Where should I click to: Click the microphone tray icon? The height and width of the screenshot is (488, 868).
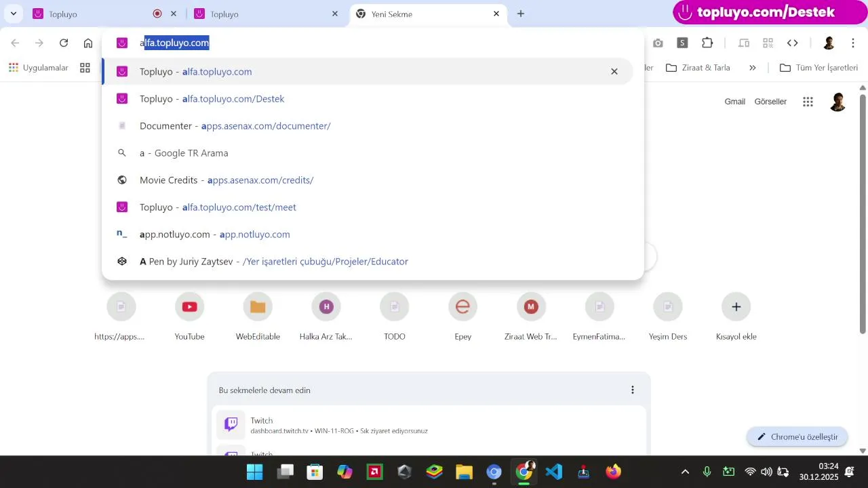click(707, 472)
